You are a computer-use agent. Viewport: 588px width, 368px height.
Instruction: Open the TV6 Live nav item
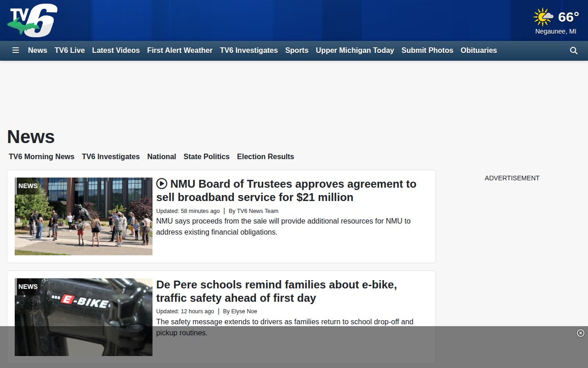point(70,51)
